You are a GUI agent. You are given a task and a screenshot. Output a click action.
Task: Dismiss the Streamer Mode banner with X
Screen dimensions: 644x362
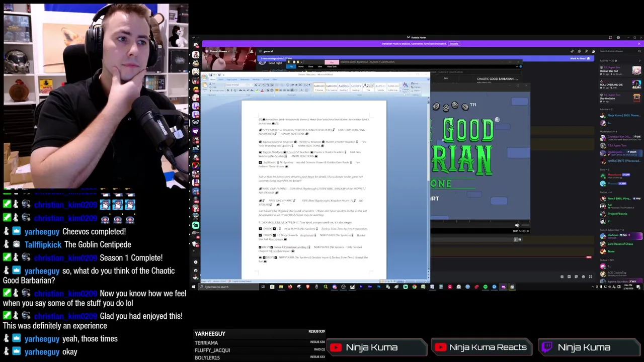click(x=639, y=44)
